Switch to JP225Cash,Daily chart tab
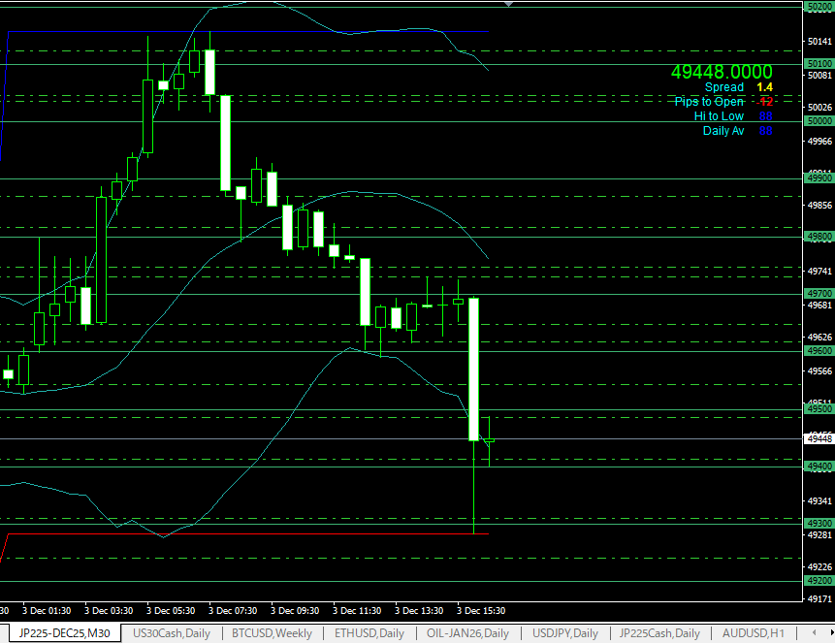Screen dimensions: 835x644 tap(659, 633)
